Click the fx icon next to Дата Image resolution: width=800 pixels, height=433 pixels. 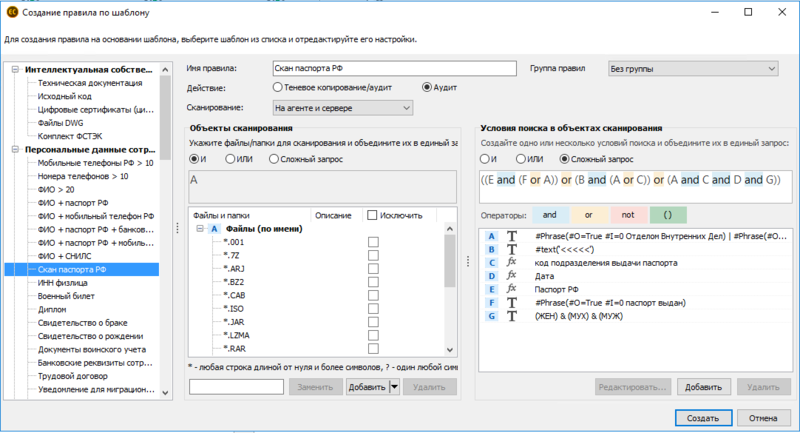(x=512, y=275)
